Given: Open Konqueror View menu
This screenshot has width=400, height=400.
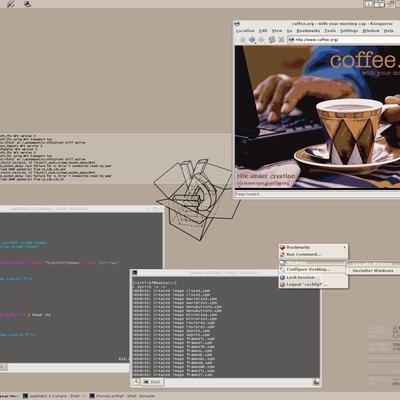Looking at the screenshot, I should pos(277,31).
